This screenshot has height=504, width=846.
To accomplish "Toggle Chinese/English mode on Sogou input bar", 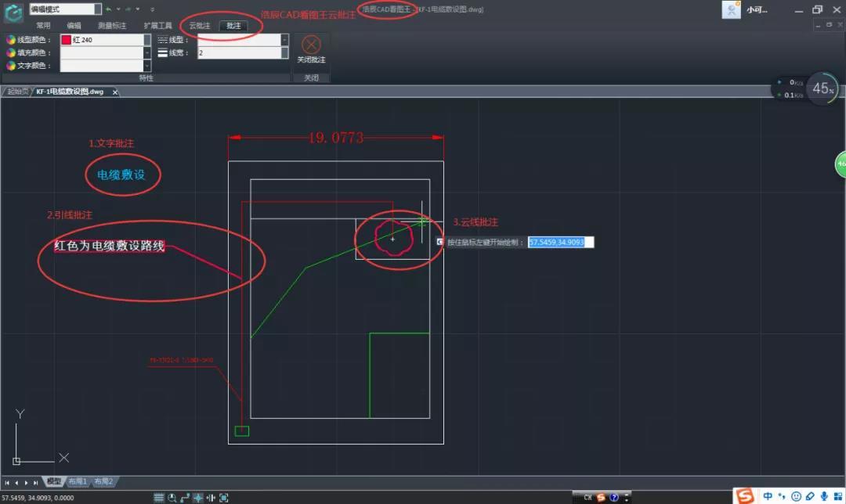I will [x=768, y=496].
